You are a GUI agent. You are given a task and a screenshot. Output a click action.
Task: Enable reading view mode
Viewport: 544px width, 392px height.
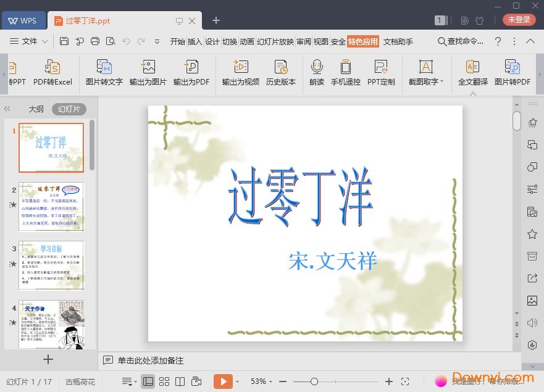(x=180, y=381)
